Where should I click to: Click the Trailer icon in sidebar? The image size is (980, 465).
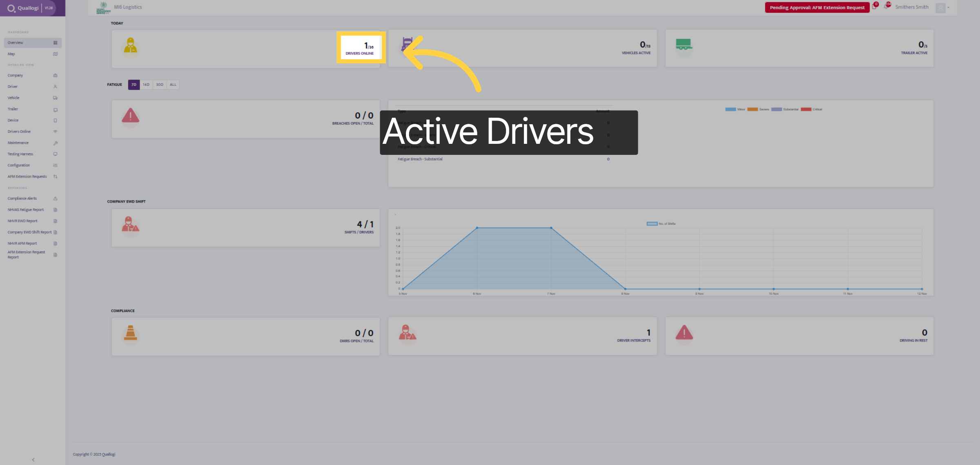pos(55,110)
